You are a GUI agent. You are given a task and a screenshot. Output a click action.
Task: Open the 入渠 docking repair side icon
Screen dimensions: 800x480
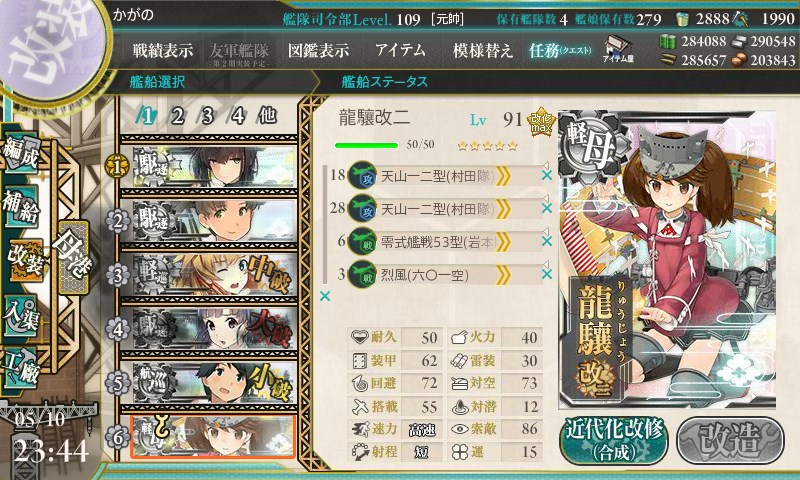[x=21, y=315]
